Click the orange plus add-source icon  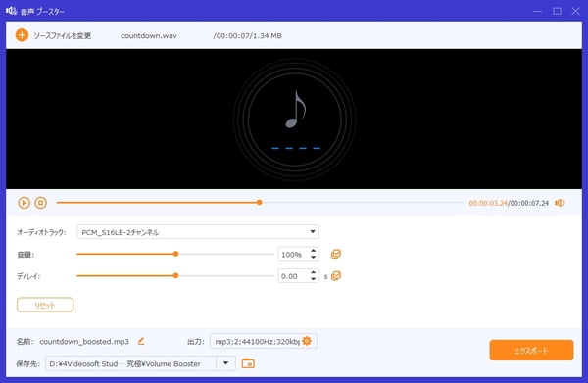pyautogui.click(x=22, y=35)
